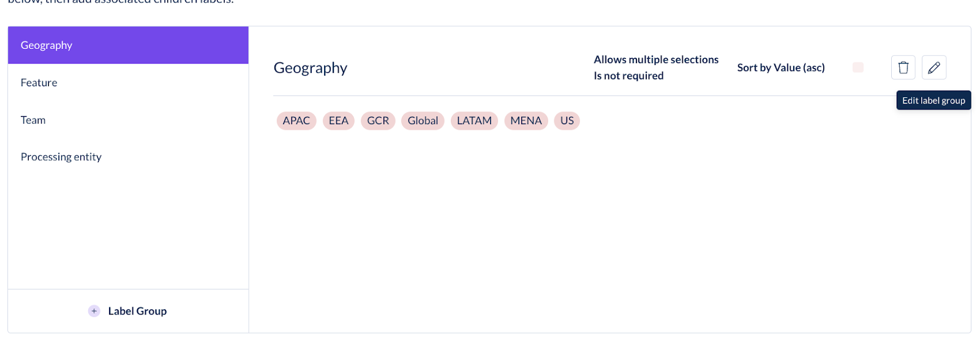This screenshot has width=980, height=358.
Task: Click the EEA label chip
Action: [339, 121]
